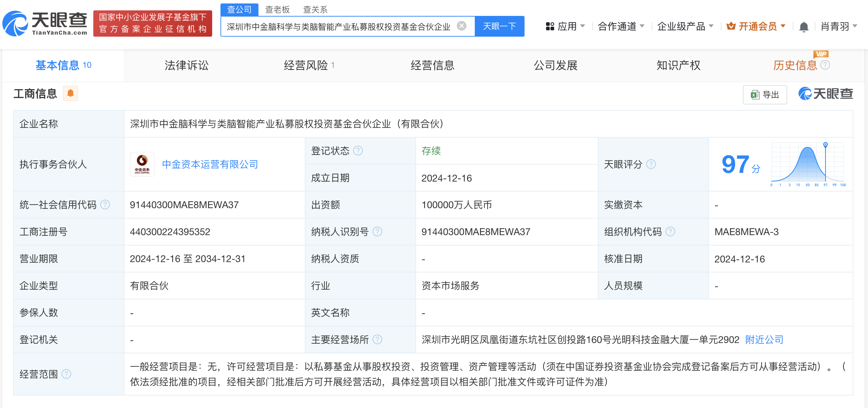The image size is (868, 408).
Task: Click credit code 91440300MAE8MEWA37 in 统一社会信用代码 row
Action: pos(184,205)
